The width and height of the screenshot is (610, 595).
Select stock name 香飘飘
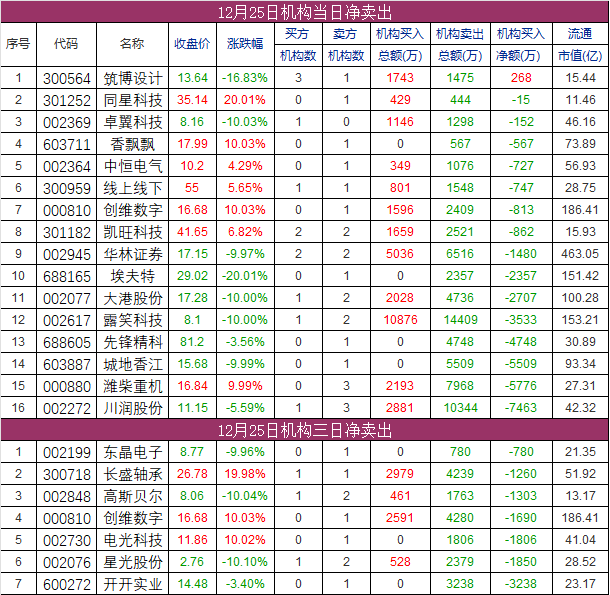tap(133, 144)
